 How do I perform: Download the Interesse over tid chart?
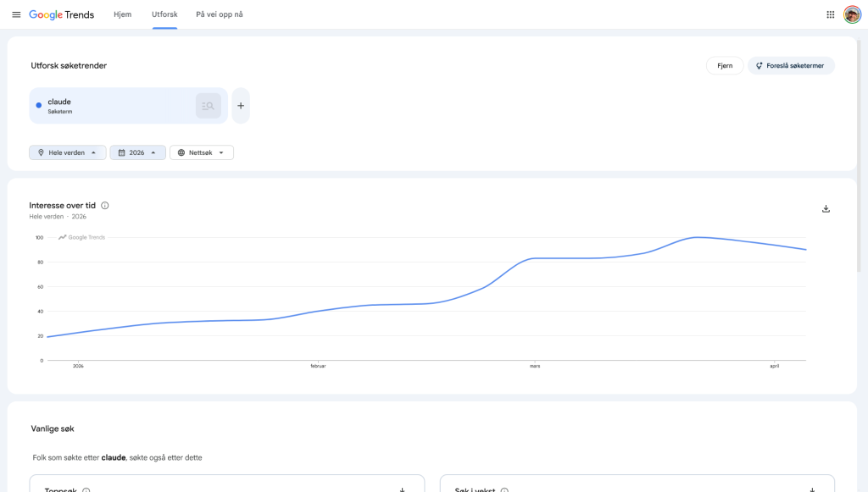[826, 208]
